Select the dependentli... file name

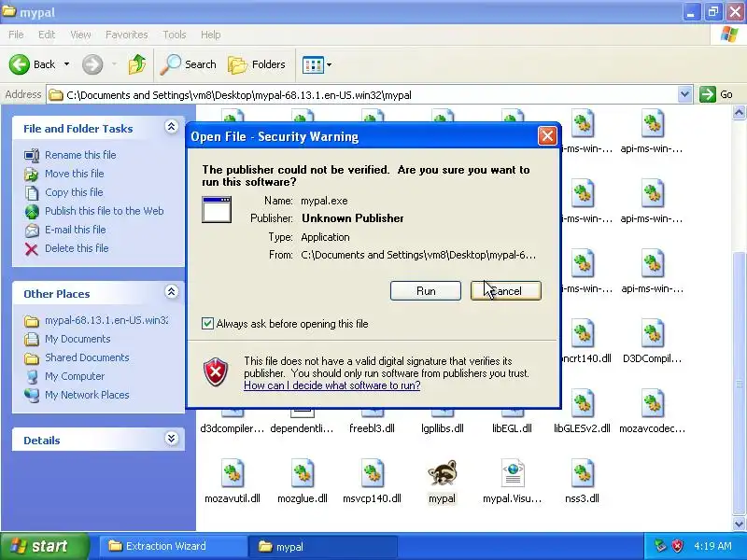point(302,428)
